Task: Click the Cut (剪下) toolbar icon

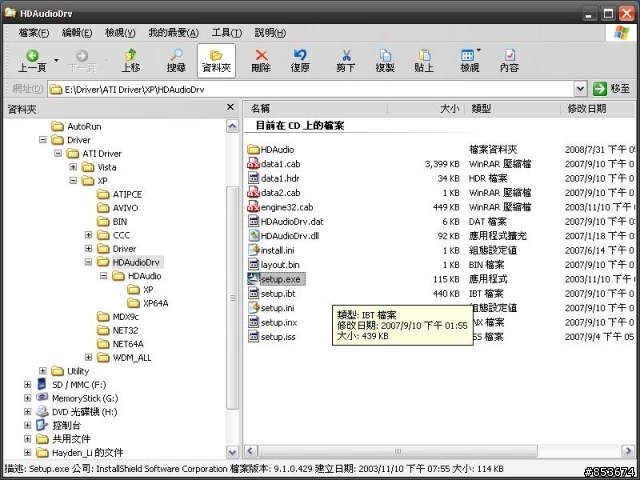Action: 345,61
